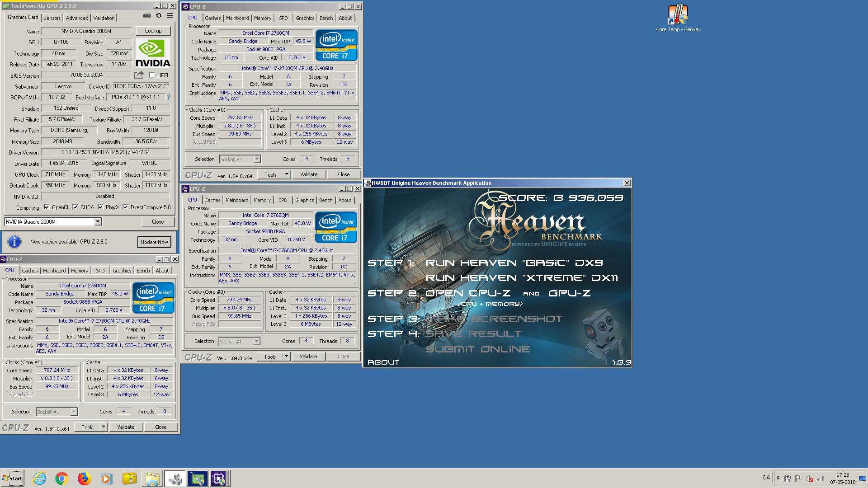Open Google Chrome from the taskbar

pyautogui.click(x=62, y=479)
